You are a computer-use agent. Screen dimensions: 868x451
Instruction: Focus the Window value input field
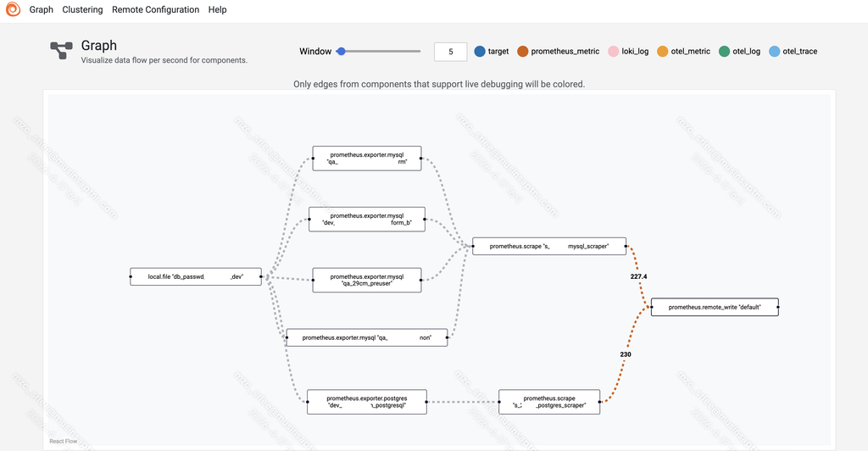pyautogui.click(x=451, y=52)
